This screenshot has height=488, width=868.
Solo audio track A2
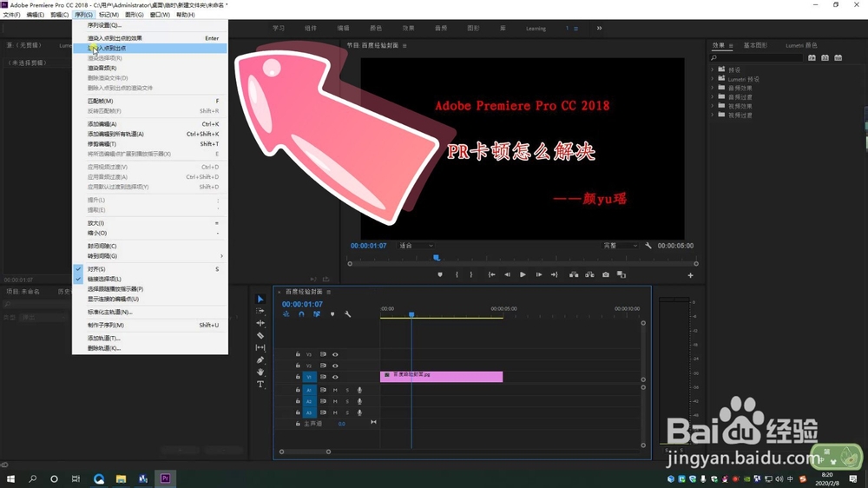[x=348, y=401]
